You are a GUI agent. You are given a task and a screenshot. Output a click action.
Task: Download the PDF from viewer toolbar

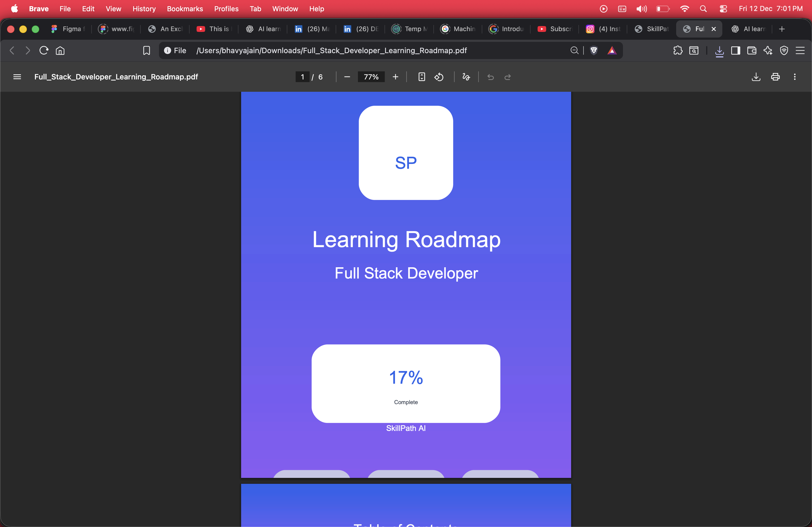756,77
